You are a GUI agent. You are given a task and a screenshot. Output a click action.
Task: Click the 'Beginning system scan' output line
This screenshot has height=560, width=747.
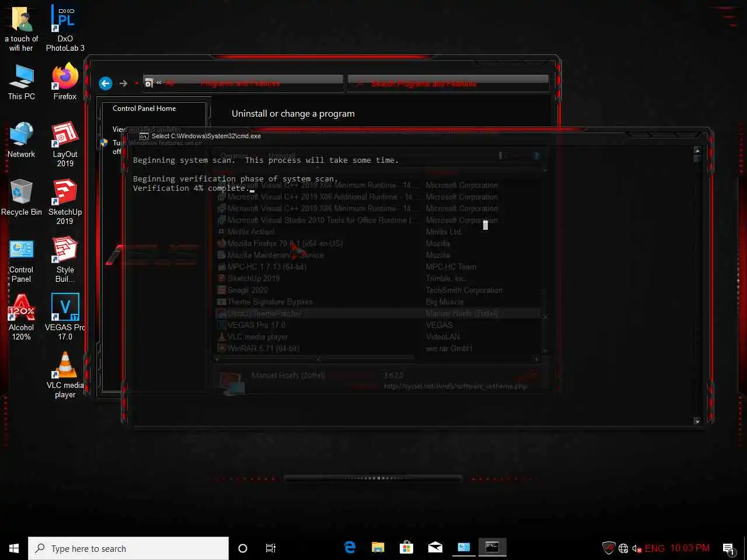click(x=266, y=160)
